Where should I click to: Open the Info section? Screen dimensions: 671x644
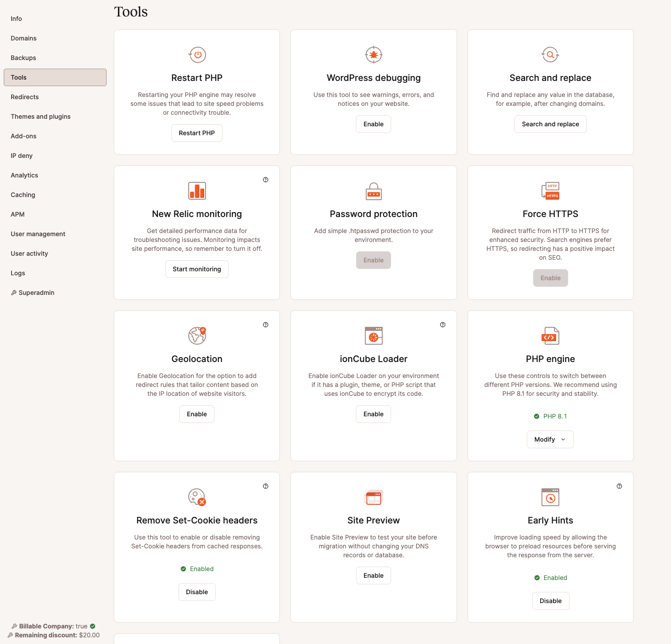coord(55,19)
